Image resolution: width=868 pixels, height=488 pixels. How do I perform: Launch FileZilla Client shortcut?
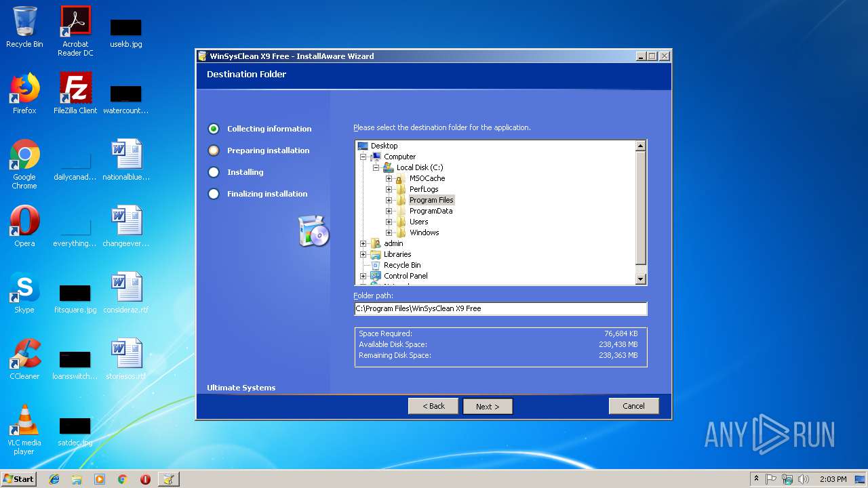click(75, 94)
